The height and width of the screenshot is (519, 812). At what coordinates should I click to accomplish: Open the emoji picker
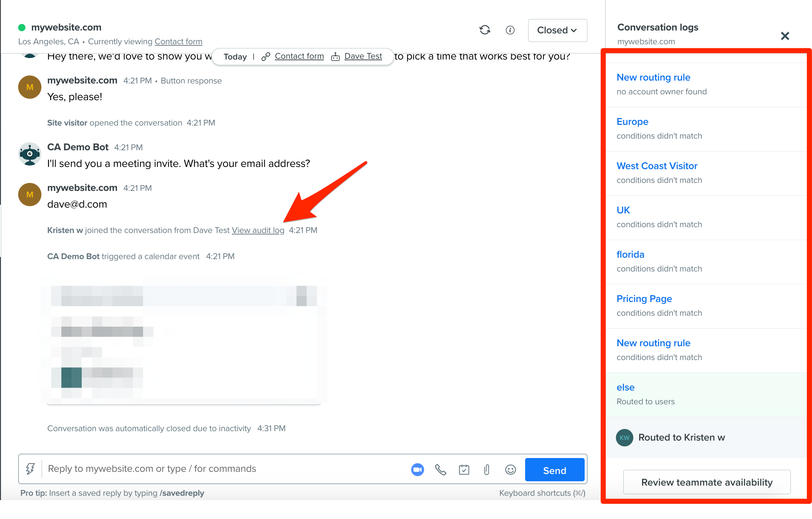[x=510, y=470]
